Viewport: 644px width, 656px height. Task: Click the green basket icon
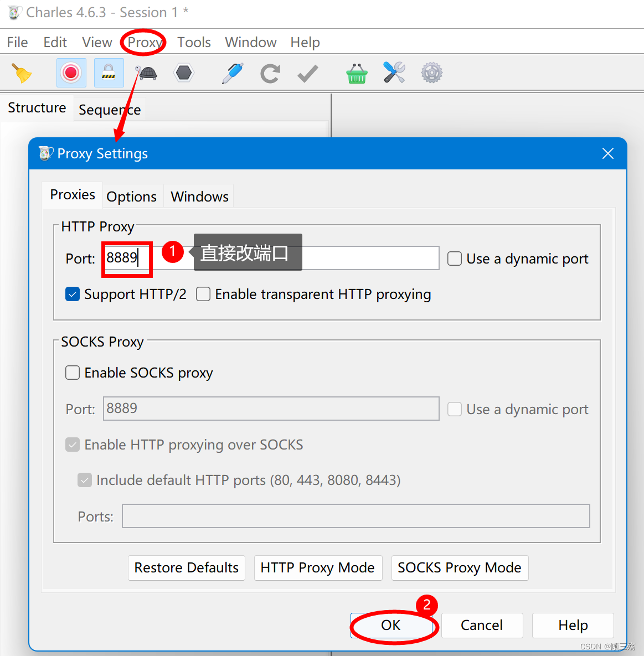[357, 74]
